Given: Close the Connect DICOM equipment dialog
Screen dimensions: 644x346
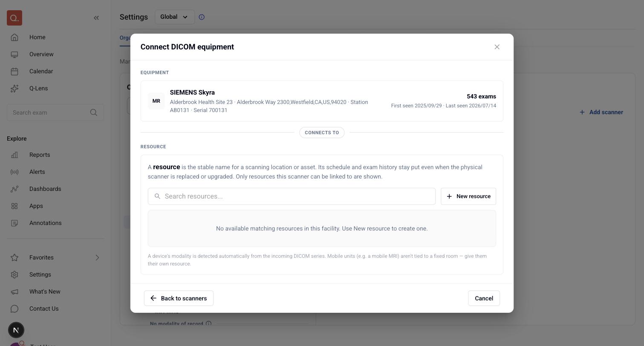Looking at the screenshot, I should click(497, 47).
